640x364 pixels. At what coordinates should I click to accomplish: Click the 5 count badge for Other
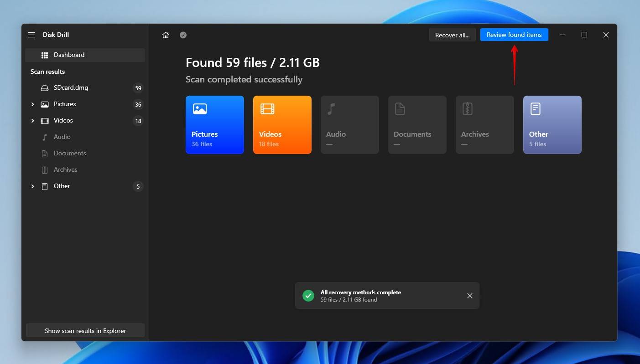[138, 186]
